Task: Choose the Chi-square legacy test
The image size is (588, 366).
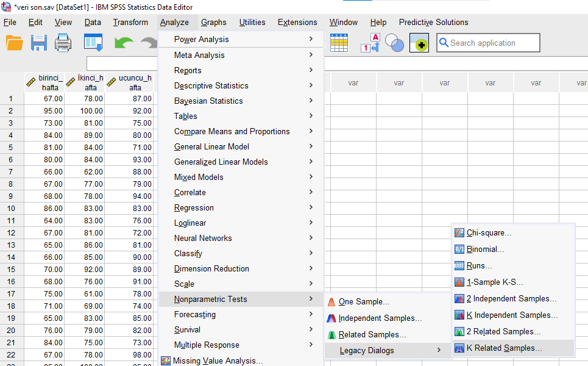Action: pos(489,232)
